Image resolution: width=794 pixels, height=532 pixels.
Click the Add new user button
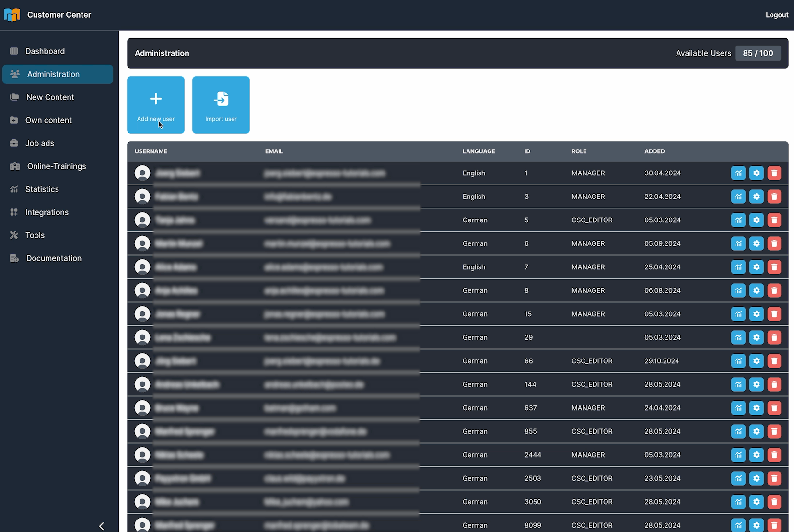click(x=156, y=105)
